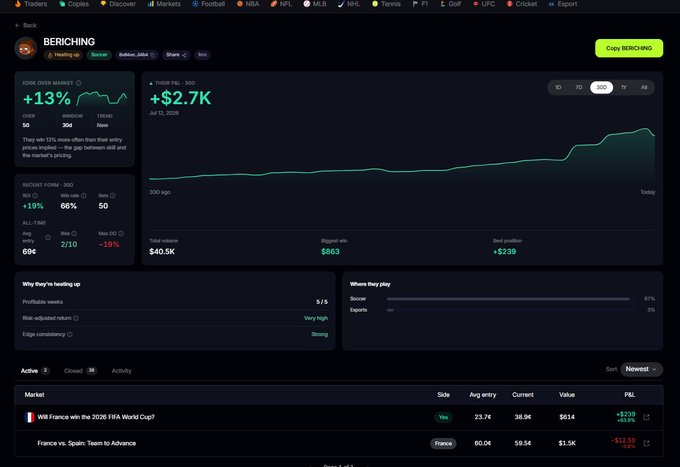
Task: Click the 1mo account age chip
Action: tap(202, 55)
